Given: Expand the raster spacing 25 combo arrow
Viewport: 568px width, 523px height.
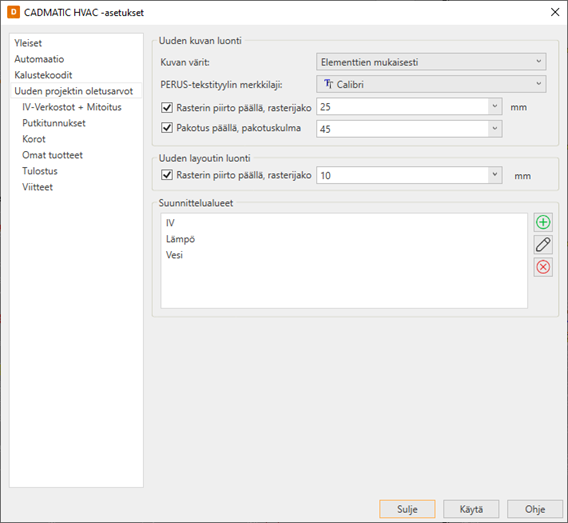Looking at the screenshot, I should tap(495, 106).
